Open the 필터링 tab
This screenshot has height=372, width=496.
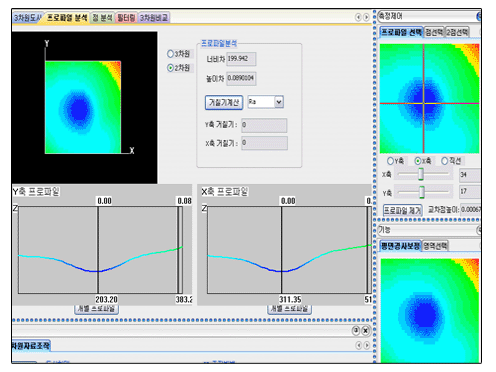[126, 18]
